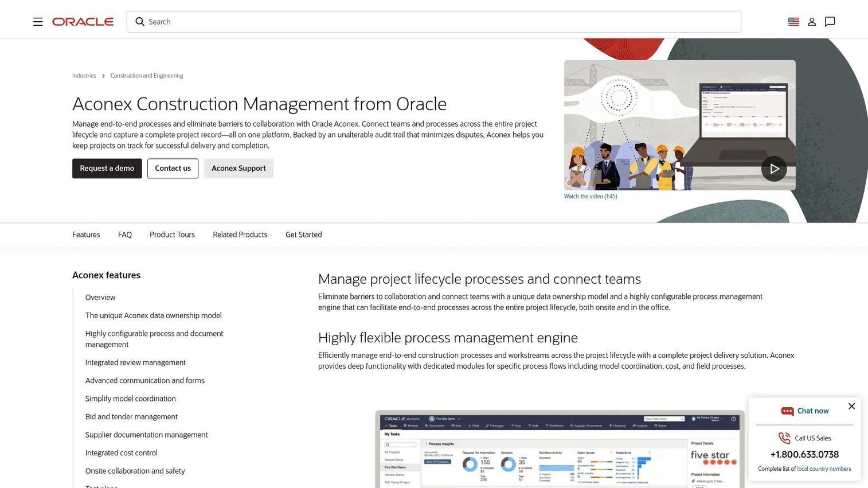Select Overview in Aconex features list

point(100,298)
